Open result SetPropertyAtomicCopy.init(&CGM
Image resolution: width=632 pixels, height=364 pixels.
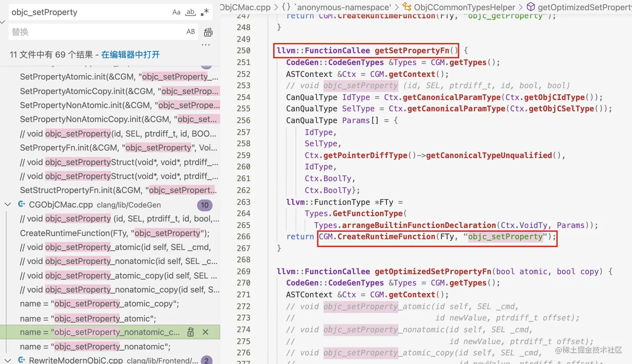pos(119,91)
